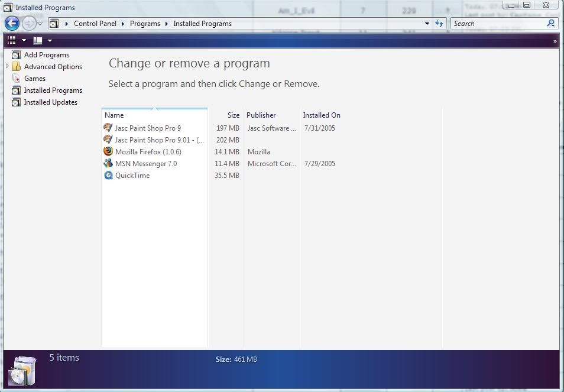Select the Jasc Paint Shop Pro 9 entry
Viewport: 564px width, 392px height.
[148, 128]
